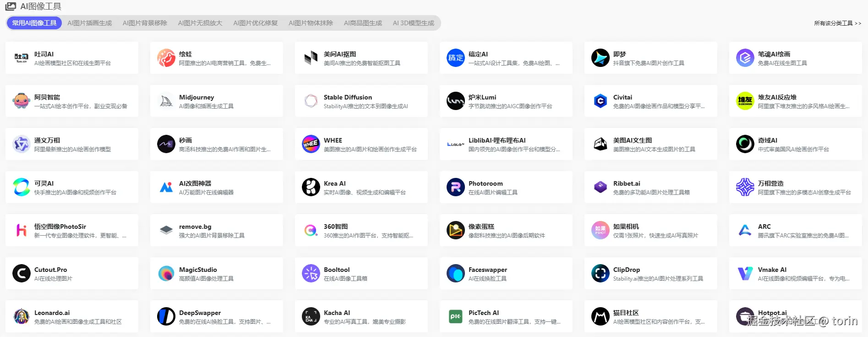Switch to the AI图片优化修复 tab
Image resolution: width=868 pixels, height=337 pixels.
pos(256,23)
